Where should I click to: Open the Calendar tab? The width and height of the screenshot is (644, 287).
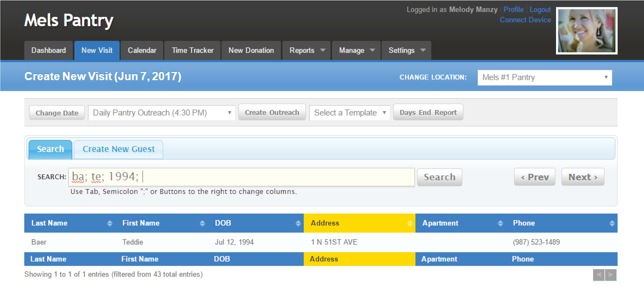coord(142,50)
